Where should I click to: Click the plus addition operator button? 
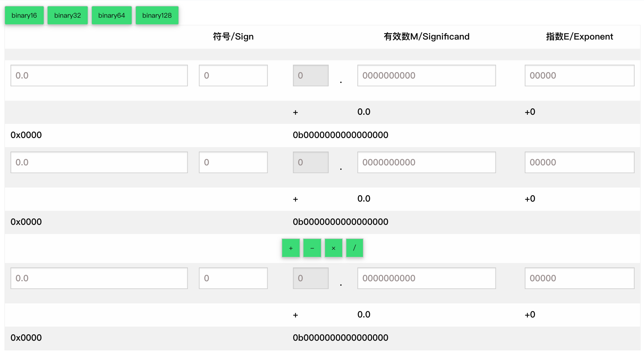point(291,248)
